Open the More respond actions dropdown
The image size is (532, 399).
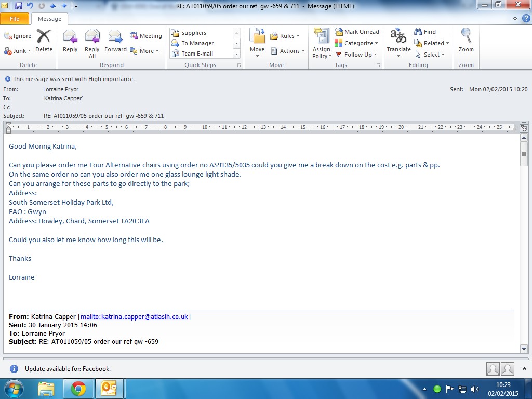(144, 51)
